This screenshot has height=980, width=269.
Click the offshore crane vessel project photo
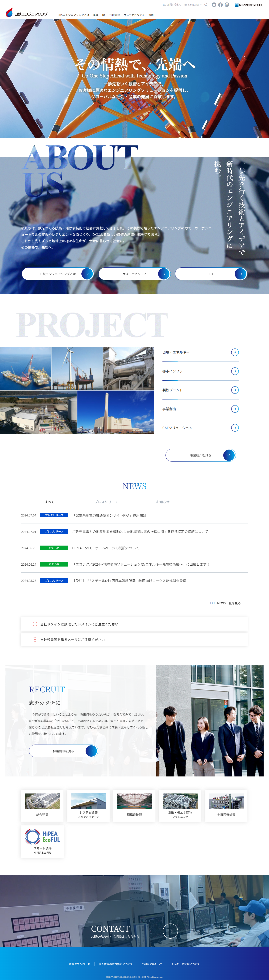coord(26,368)
